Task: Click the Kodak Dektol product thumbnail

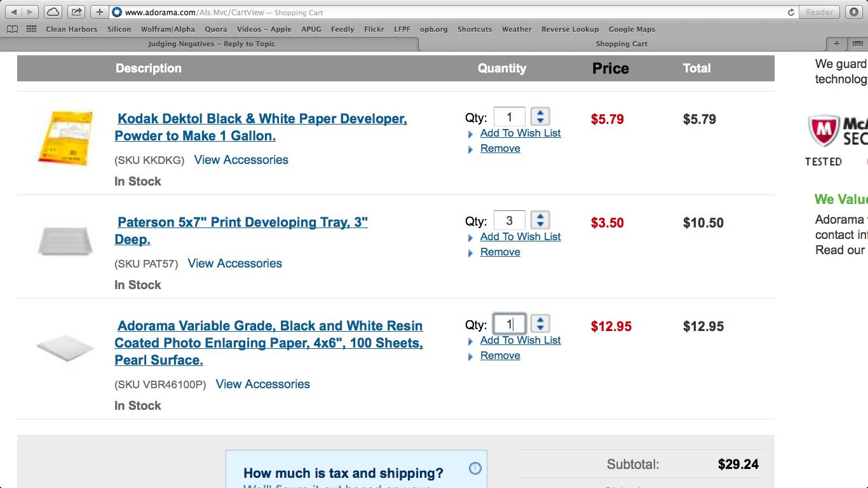Action: (64, 139)
